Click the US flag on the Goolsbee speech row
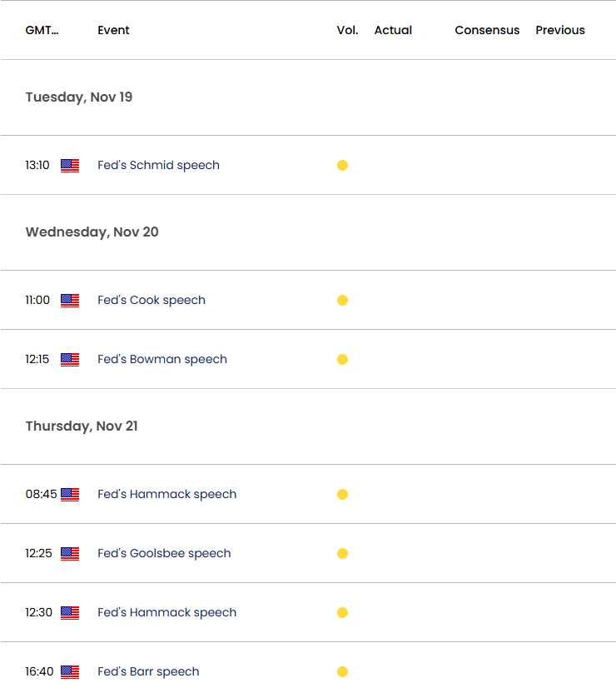The image size is (616, 698). point(70,554)
